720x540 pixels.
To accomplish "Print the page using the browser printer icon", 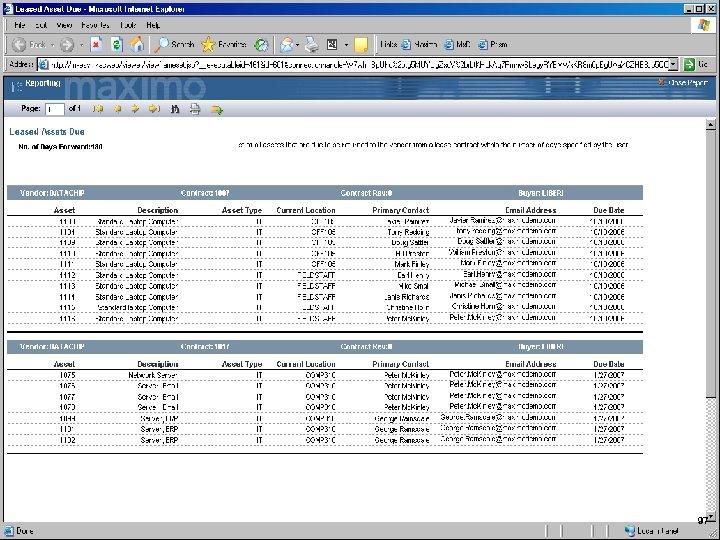I will coord(312,45).
